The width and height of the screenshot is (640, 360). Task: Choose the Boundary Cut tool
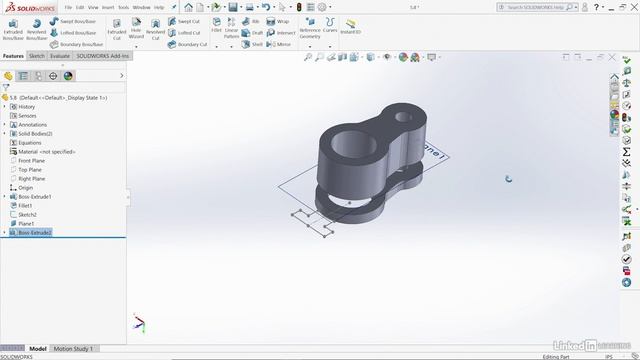(x=188, y=44)
